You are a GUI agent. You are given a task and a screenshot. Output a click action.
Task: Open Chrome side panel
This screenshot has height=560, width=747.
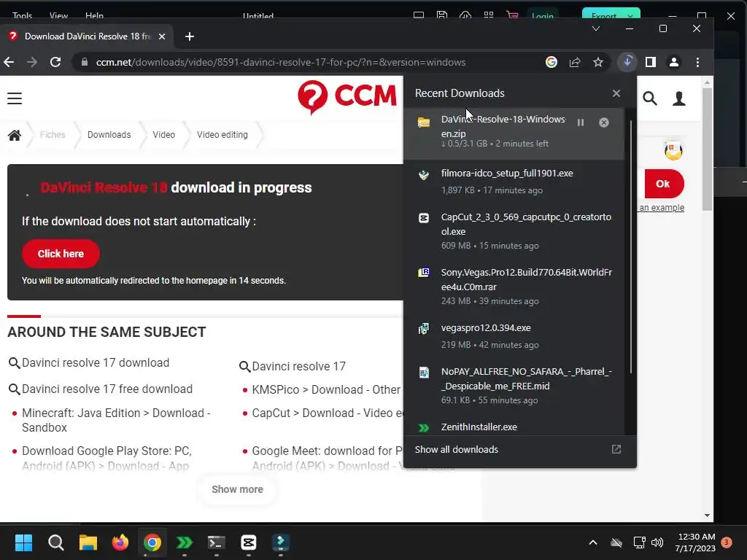650,62
